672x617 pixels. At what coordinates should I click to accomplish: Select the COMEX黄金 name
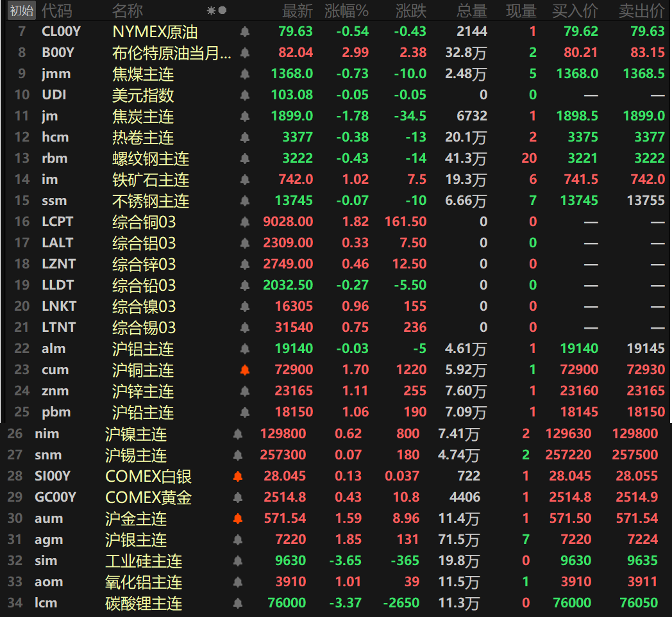point(149,498)
